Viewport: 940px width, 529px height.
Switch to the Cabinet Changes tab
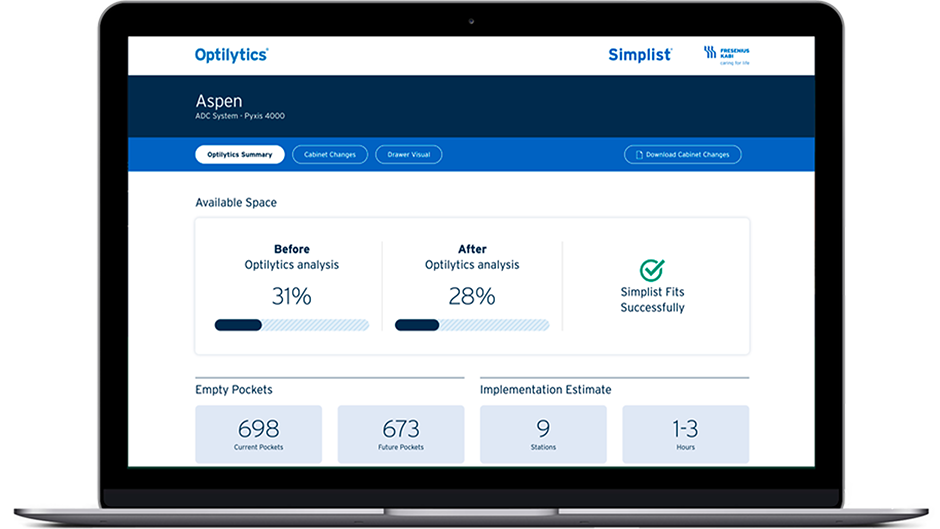click(x=329, y=155)
